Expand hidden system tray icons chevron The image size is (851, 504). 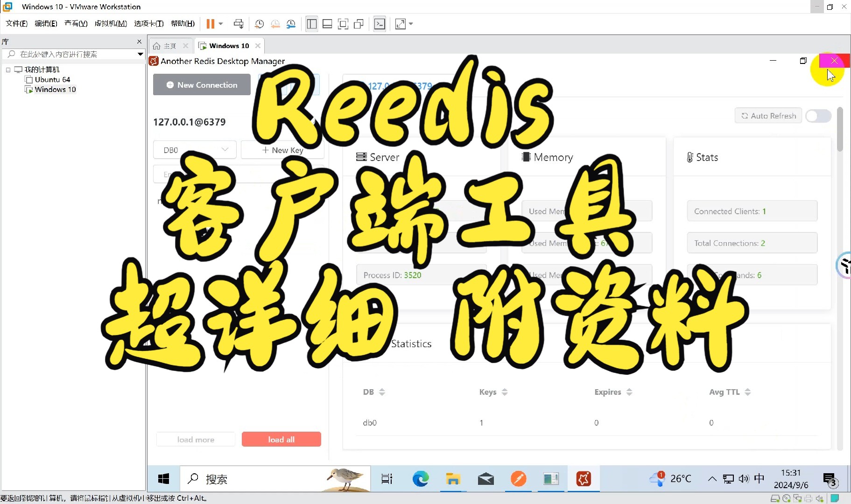(712, 479)
